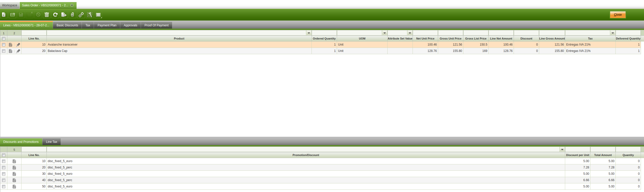Check discount line 40 checkbox
Viewport: 644px width, 192px height.
4,180
